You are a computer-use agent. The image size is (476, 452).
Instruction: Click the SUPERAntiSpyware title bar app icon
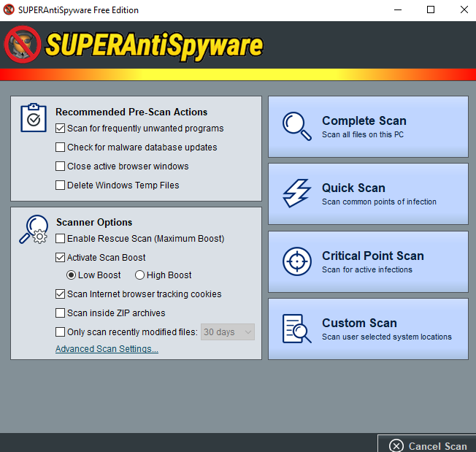[x=9, y=9]
